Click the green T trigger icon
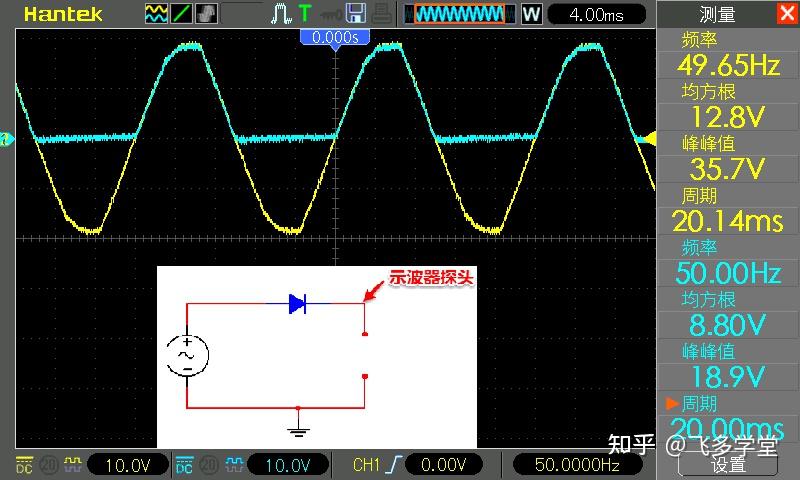800x480 pixels. pyautogui.click(x=305, y=14)
